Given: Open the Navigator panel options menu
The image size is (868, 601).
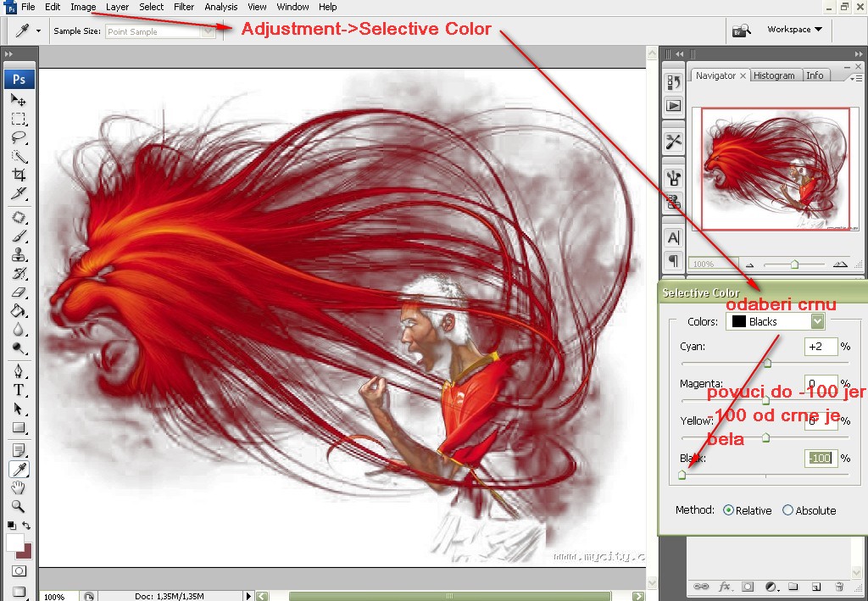Looking at the screenshot, I should pos(856,78).
